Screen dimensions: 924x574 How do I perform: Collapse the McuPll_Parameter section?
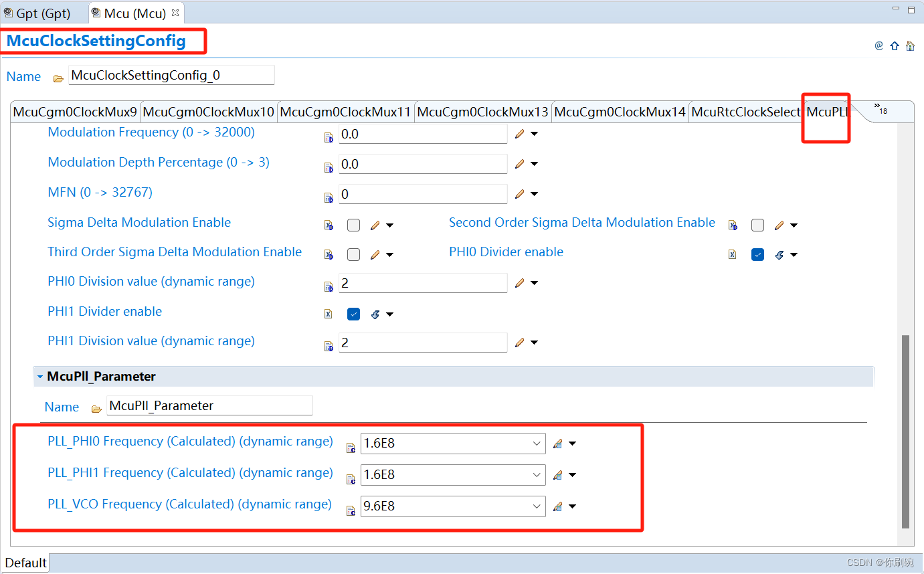[x=40, y=377]
